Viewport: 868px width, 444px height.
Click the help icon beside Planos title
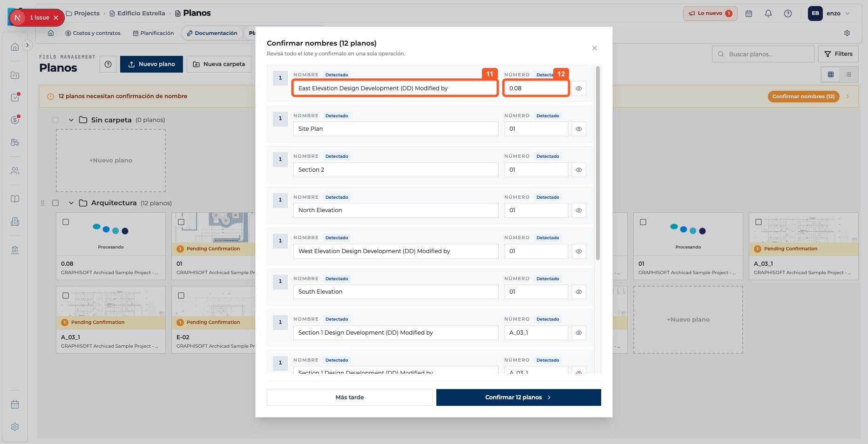[x=108, y=64]
